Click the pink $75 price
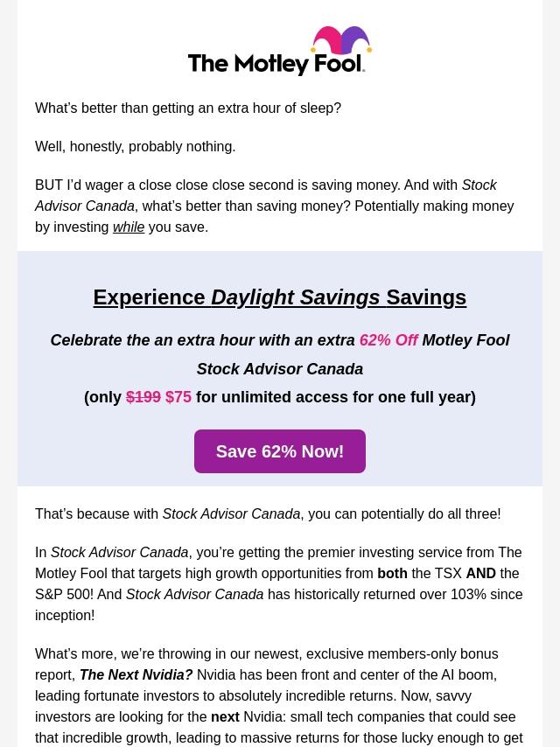 [178, 397]
